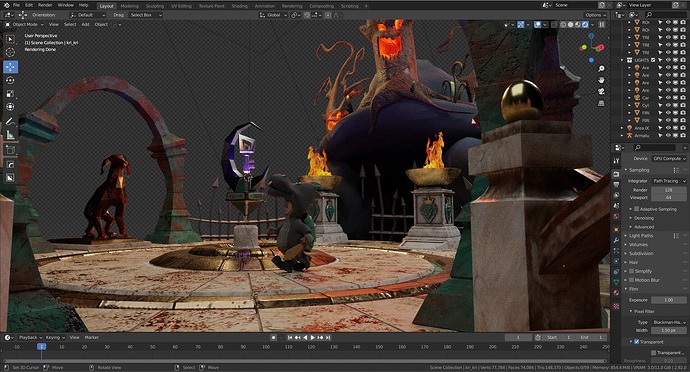690x372 pixels.
Task: Select the Add Cube tool
Action: coord(10,150)
